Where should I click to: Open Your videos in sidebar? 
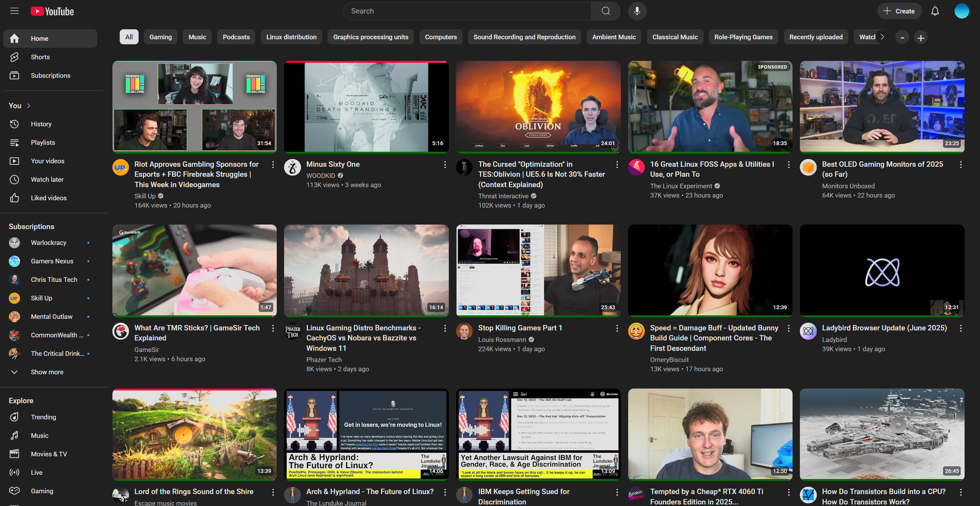click(50, 161)
